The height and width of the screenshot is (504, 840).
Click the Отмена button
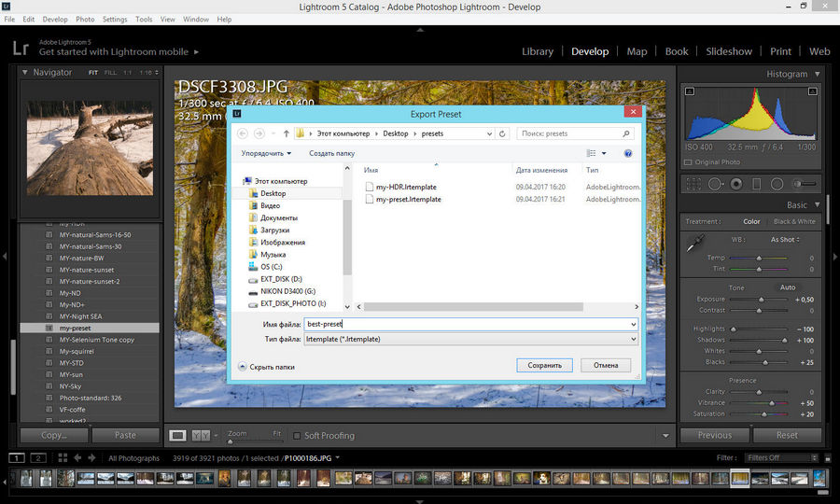(606, 366)
